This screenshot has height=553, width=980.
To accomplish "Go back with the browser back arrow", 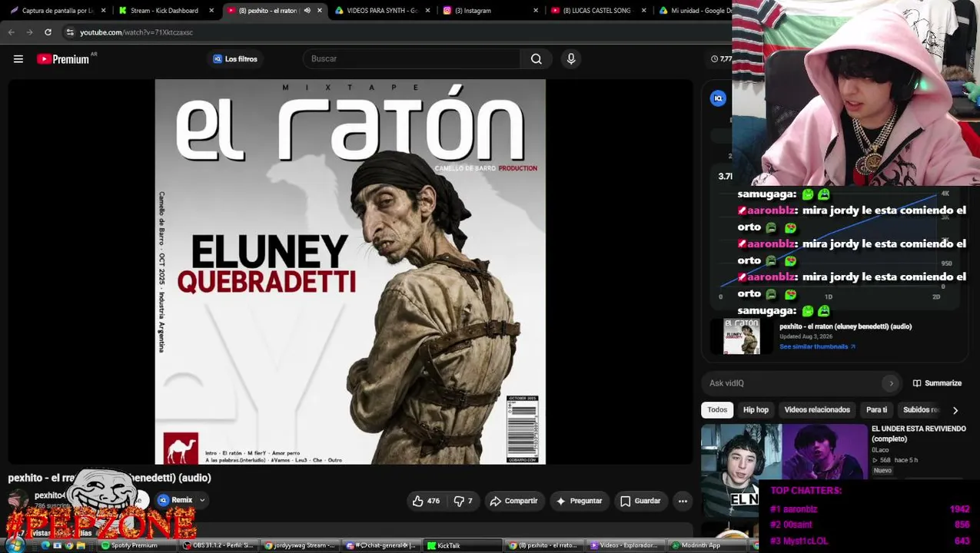I will [12, 32].
